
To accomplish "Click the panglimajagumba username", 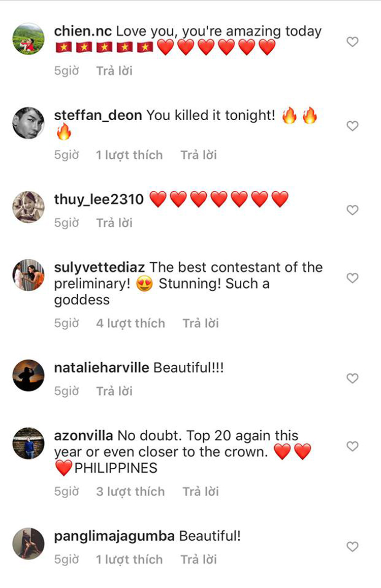I will pyautogui.click(x=114, y=536).
